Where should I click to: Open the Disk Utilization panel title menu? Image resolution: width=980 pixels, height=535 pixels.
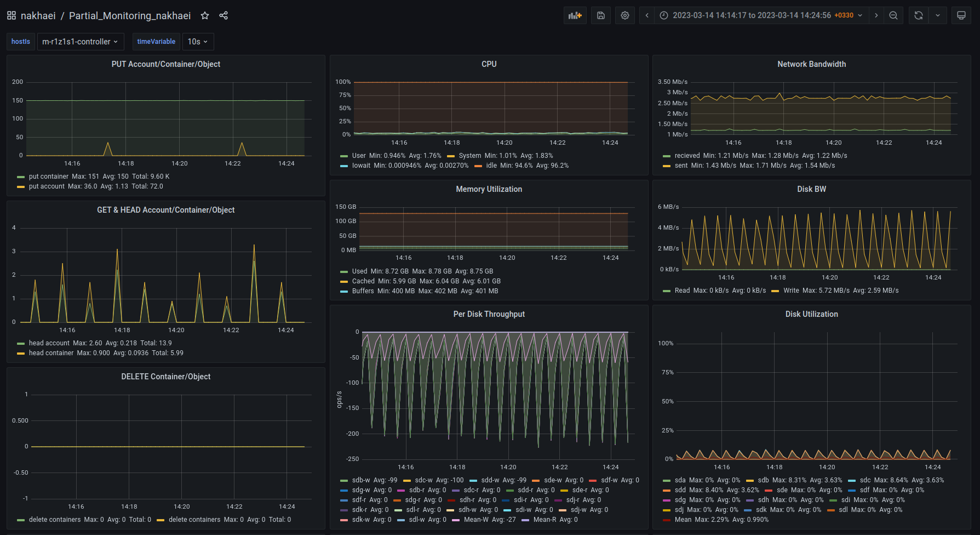point(811,314)
